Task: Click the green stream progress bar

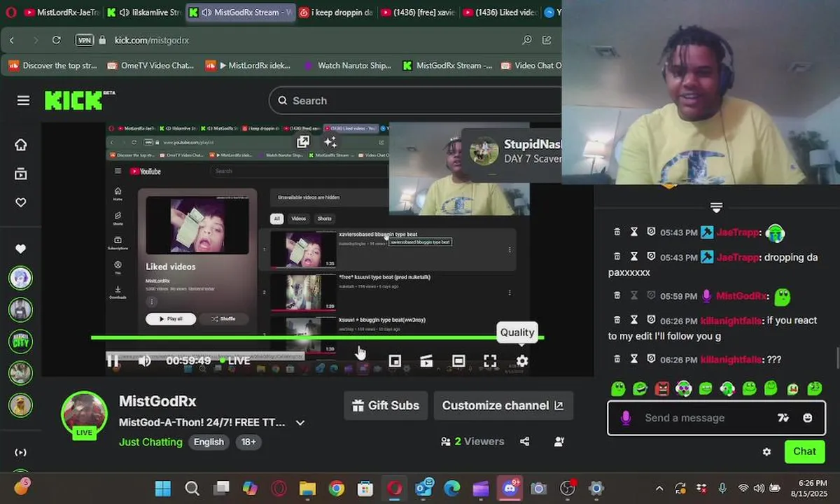Action: [x=317, y=338]
